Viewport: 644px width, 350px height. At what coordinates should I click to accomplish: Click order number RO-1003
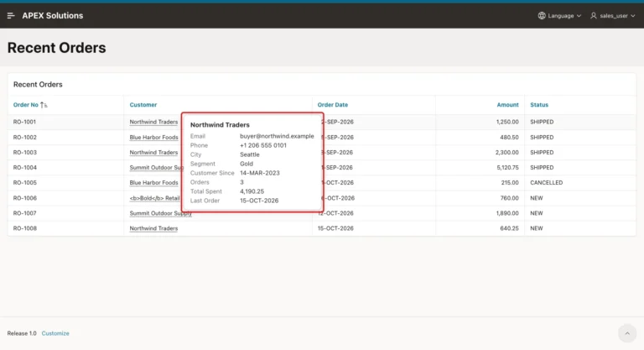tap(24, 152)
